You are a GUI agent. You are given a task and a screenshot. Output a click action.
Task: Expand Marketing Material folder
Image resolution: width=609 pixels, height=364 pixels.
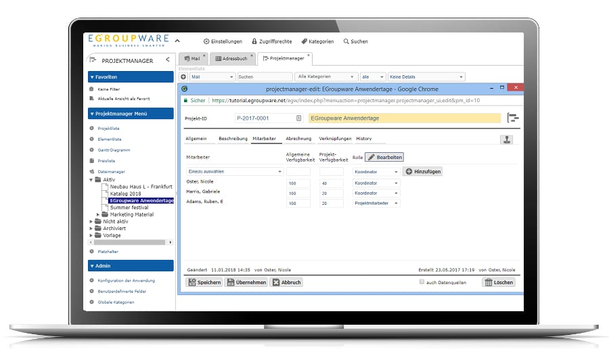click(x=98, y=214)
